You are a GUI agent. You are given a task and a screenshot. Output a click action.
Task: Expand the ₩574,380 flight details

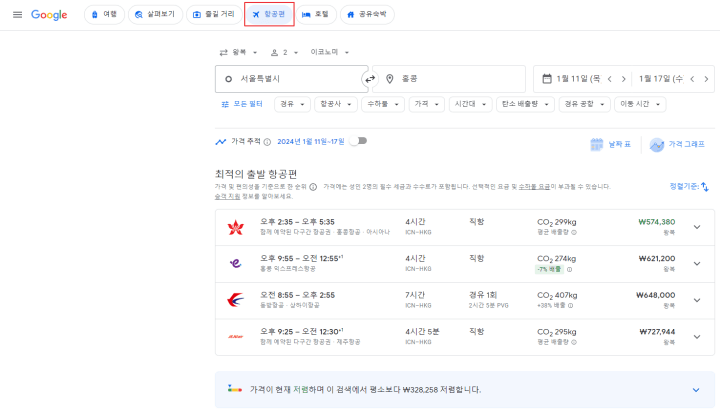pyautogui.click(x=697, y=227)
